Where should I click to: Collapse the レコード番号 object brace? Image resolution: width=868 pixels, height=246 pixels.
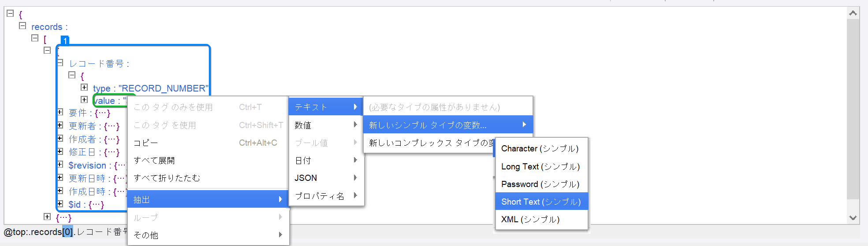[72, 75]
